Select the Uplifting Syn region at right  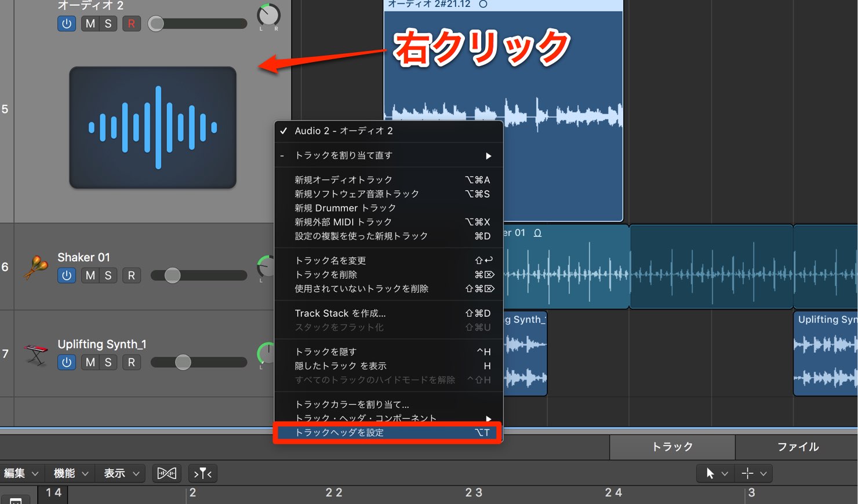[x=826, y=353]
